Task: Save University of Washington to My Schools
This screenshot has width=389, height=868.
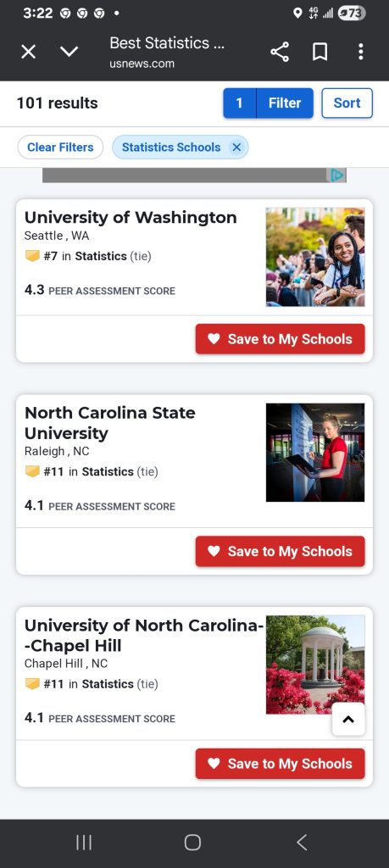Action: click(x=280, y=339)
